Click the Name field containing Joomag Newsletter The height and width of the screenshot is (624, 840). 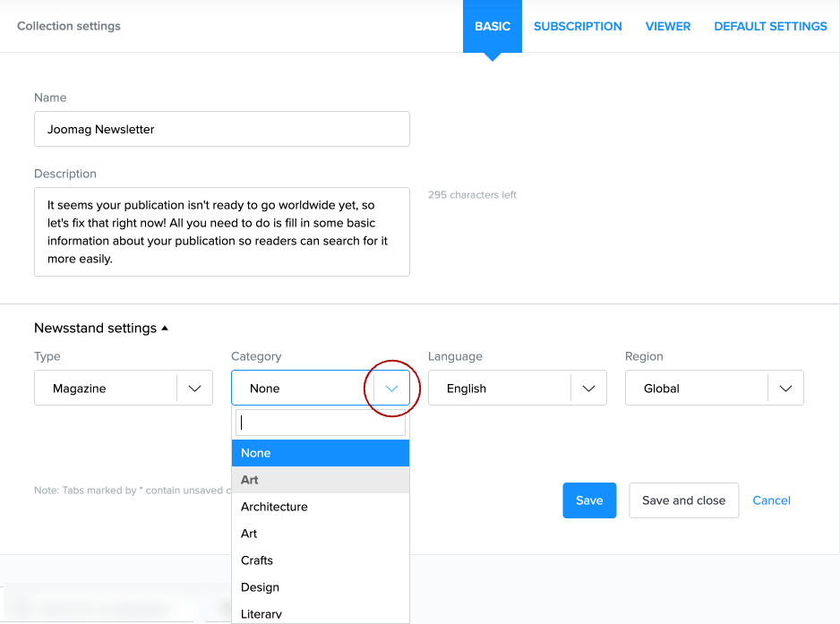coord(221,129)
